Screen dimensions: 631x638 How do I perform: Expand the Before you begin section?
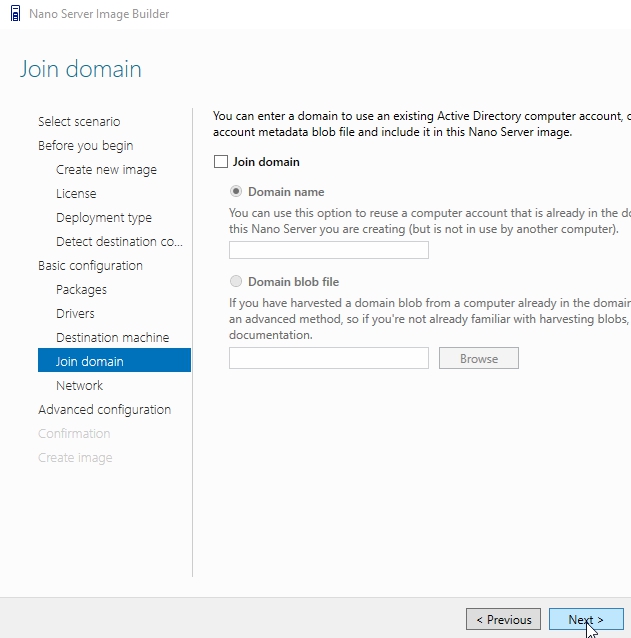pyautogui.click(x=85, y=146)
